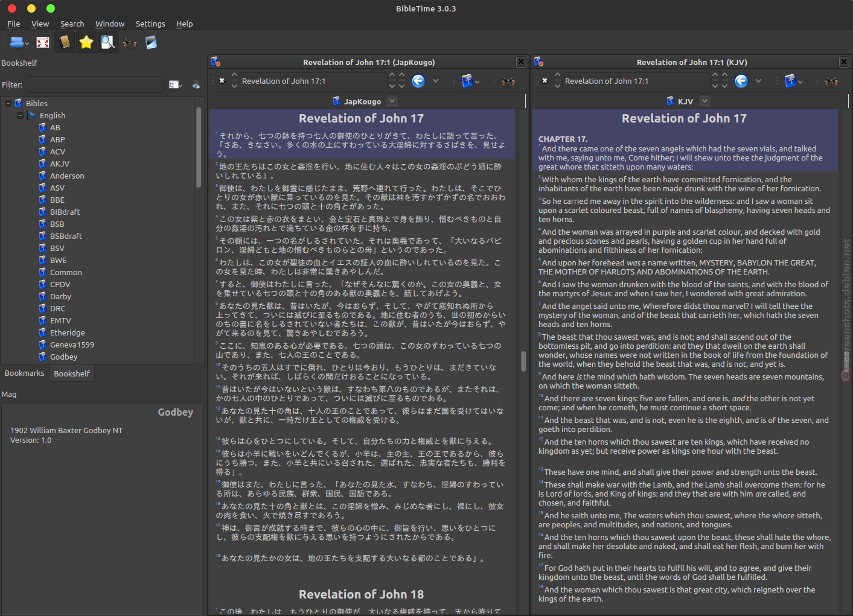853x616 pixels.
Task: Click the Bookshelf tree vertical scrollbar
Action: pos(198,148)
